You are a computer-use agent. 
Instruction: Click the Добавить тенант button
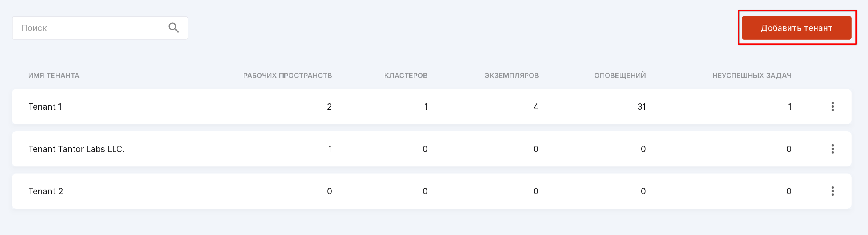click(x=796, y=28)
